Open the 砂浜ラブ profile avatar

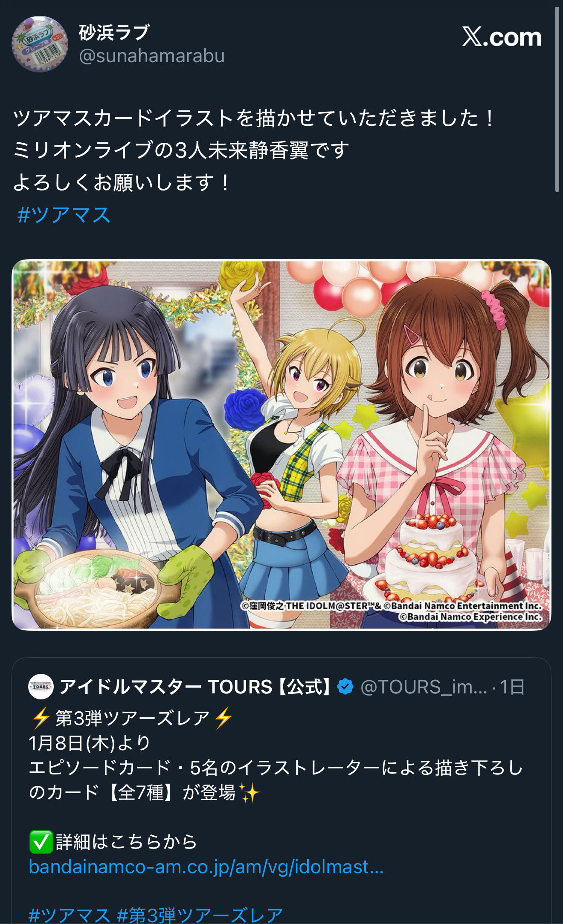40,44
